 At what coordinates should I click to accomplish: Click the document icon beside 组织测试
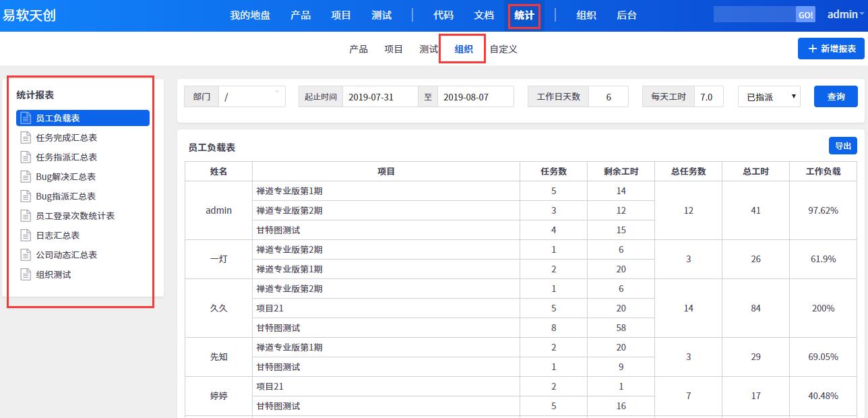click(x=26, y=274)
